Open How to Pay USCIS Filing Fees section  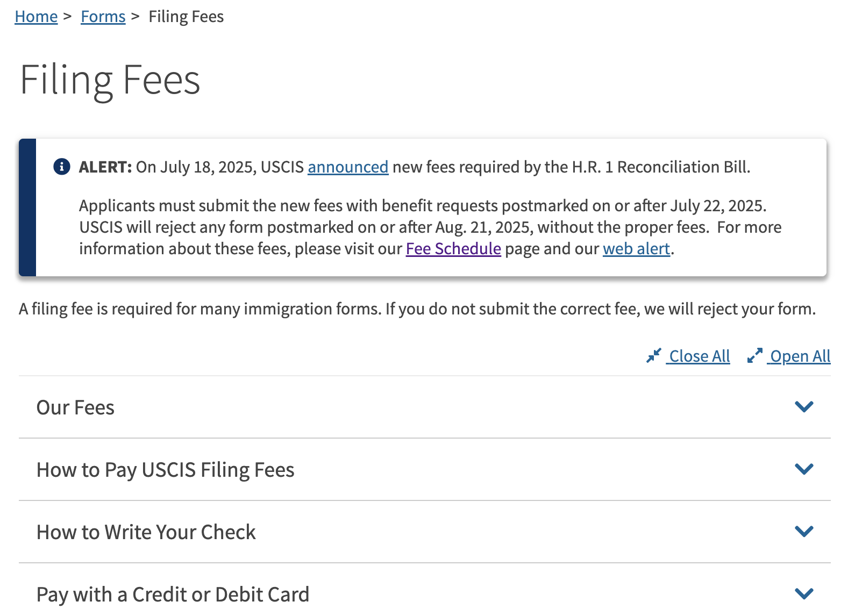click(x=165, y=470)
